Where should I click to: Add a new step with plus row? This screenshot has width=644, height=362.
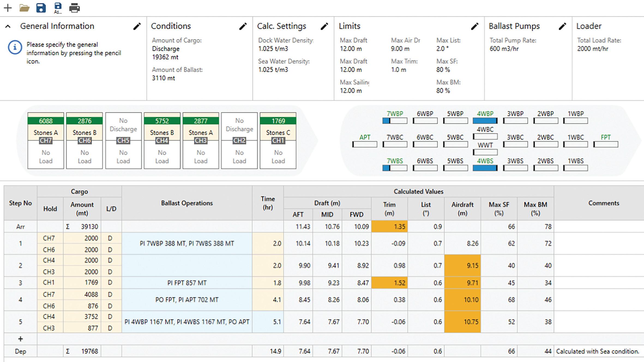point(20,339)
